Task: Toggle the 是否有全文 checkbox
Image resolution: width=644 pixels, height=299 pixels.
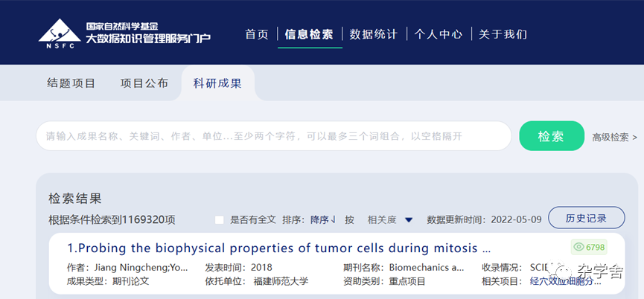Action: pyautogui.click(x=219, y=220)
